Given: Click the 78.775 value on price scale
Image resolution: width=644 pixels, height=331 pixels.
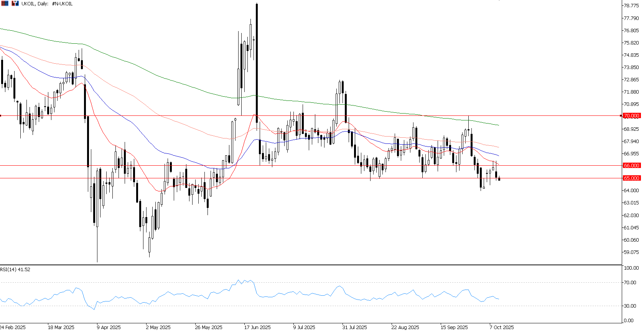Looking at the screenshot, I should pyautogui.click(x=631, y=6).
